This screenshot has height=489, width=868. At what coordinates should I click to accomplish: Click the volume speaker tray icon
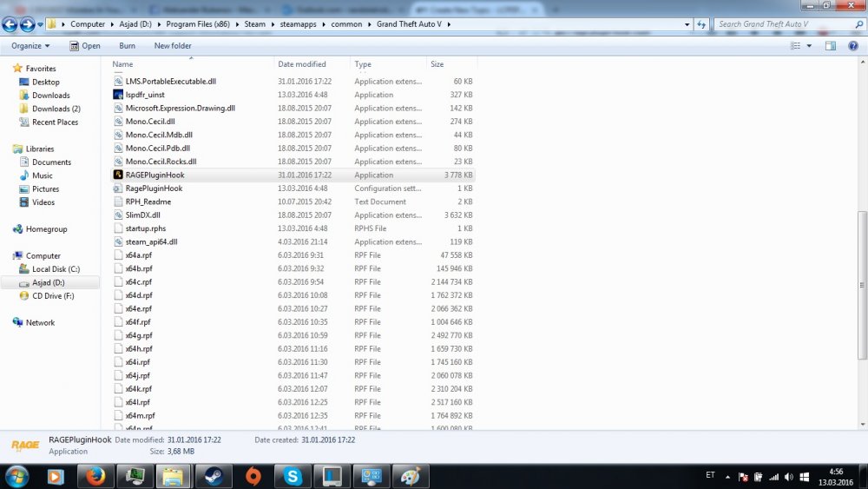[x=789, y=477]
